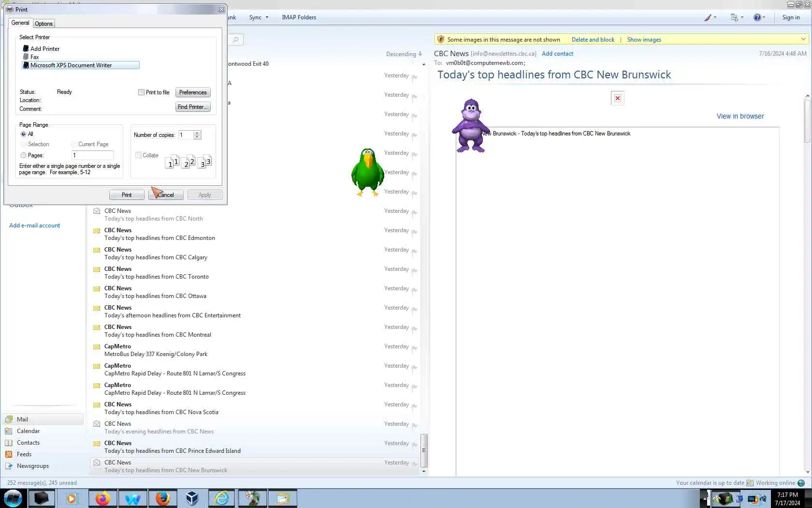Image resolution: width=812 pixels, height=508 pixels.
Task: Flag the CapMetro MetroBus Delay 337 message
Action: point(415,348)
